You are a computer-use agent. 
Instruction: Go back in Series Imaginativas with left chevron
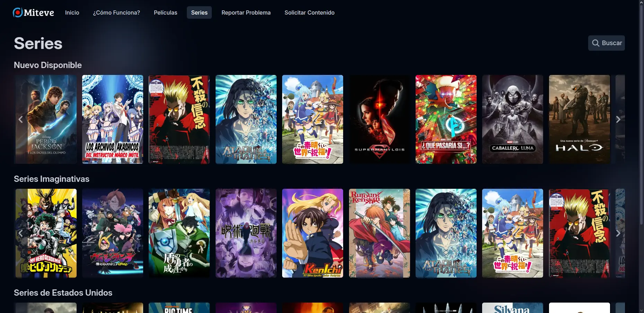point(21,233)
